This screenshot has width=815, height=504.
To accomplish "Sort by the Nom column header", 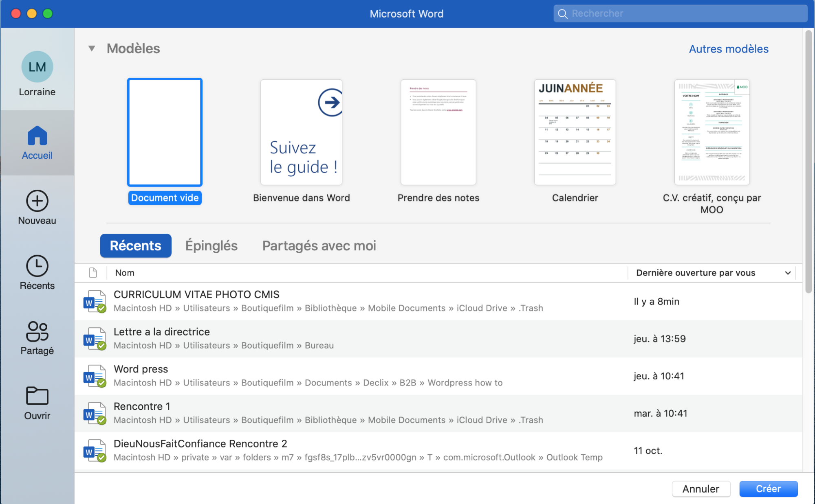I will (125, 273).
